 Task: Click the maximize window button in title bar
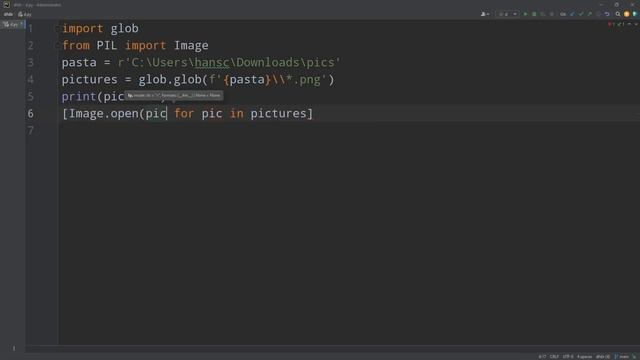click(x=617, y=4)
